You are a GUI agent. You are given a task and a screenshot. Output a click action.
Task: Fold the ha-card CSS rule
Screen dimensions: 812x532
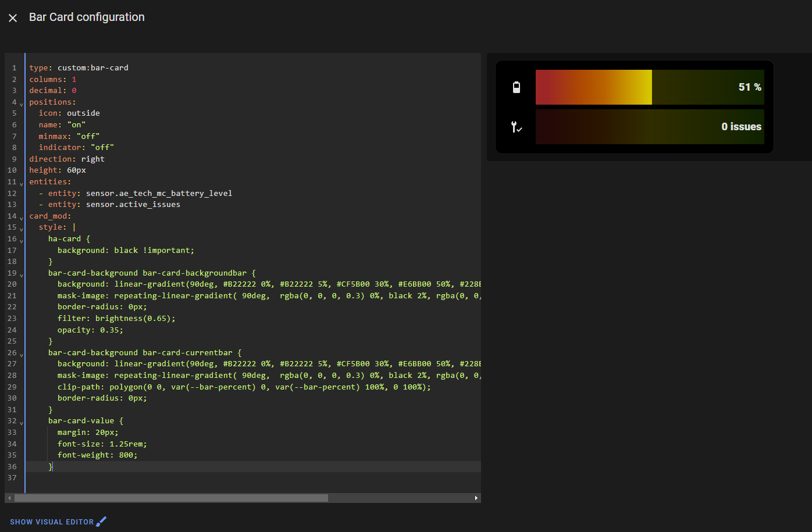[22, 241]
